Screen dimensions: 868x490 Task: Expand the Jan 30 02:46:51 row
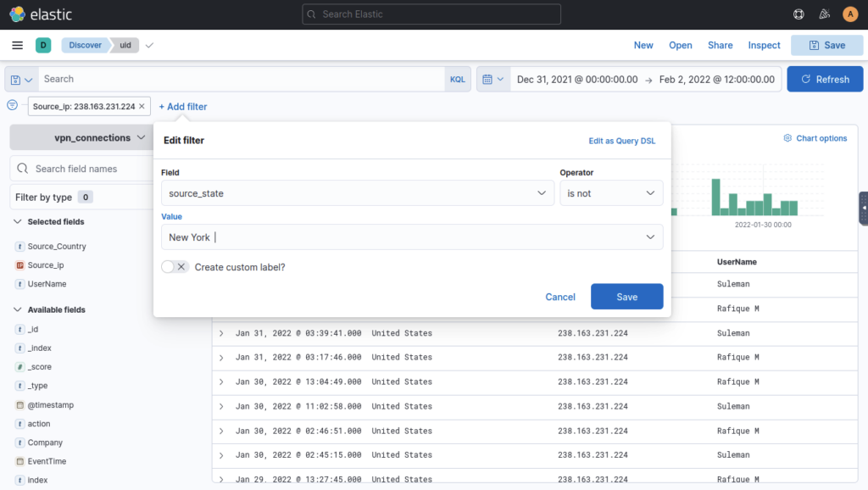[221, 431]
